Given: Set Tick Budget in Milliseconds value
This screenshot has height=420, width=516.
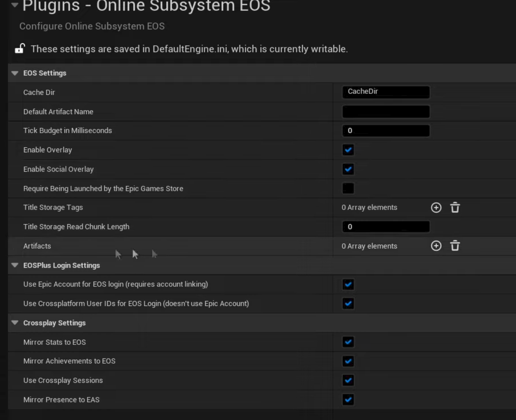Looking at the screenshot, I should [x=386, y=131].
